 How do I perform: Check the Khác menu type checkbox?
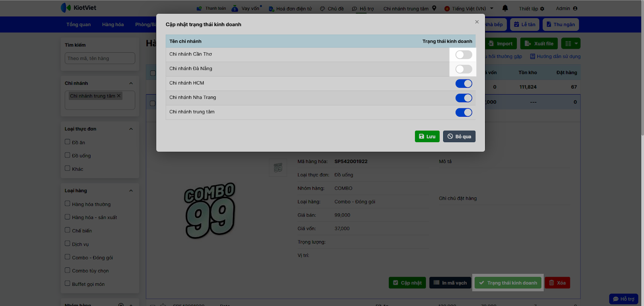pyautogui.click(x=68, y=168)
